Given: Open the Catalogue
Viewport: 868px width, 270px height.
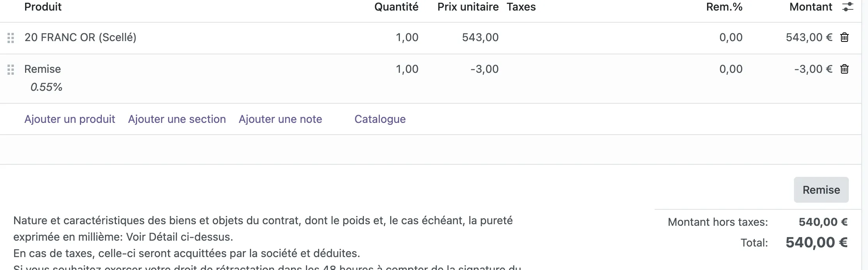Looking at the screenshot, I should point(380,119).
